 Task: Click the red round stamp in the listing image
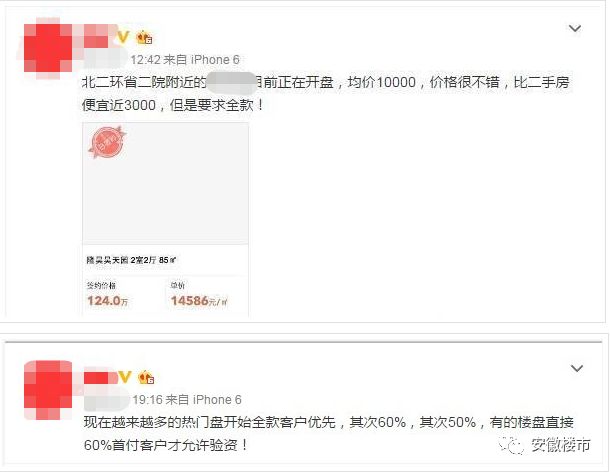point(107,142)
